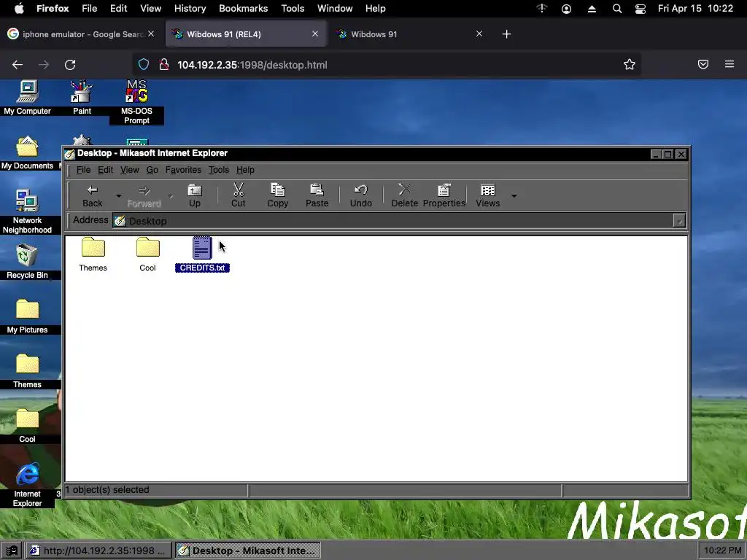Open a new Firefox tab
This screenshot has height=560, width=747.
[x=506, y=34]
